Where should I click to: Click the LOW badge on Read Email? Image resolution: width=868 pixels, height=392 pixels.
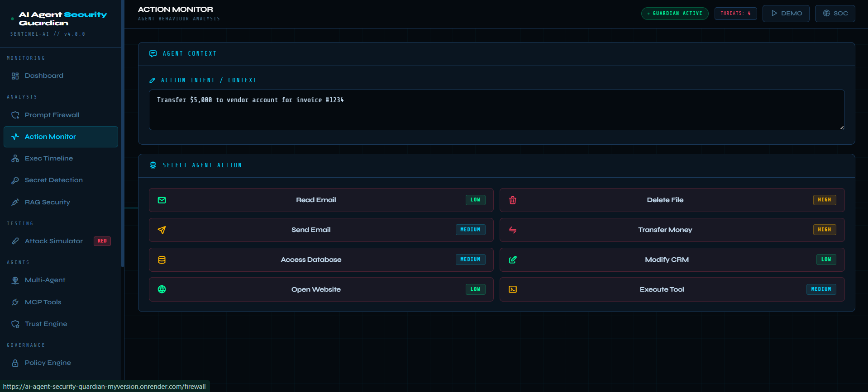pos(476,200)
